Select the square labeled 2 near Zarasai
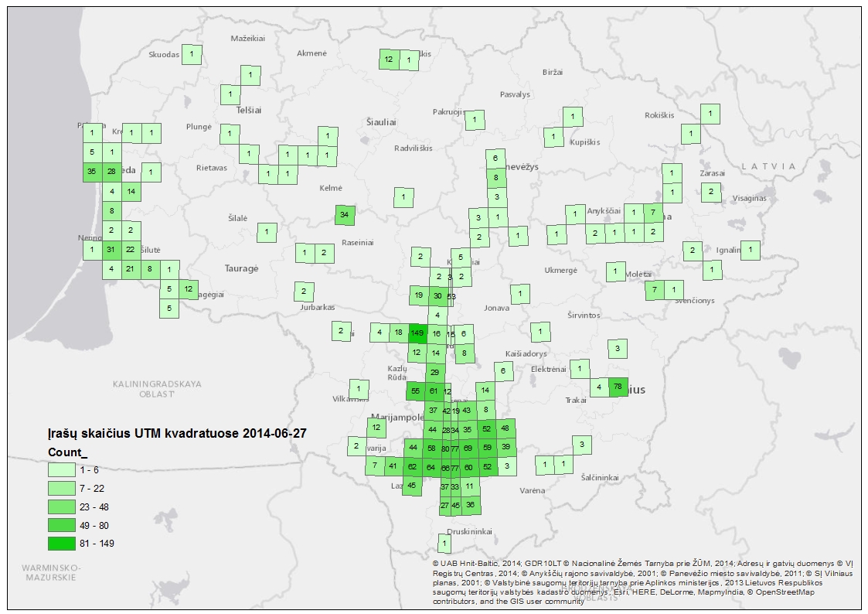The image size is (868, 614). 710,192
